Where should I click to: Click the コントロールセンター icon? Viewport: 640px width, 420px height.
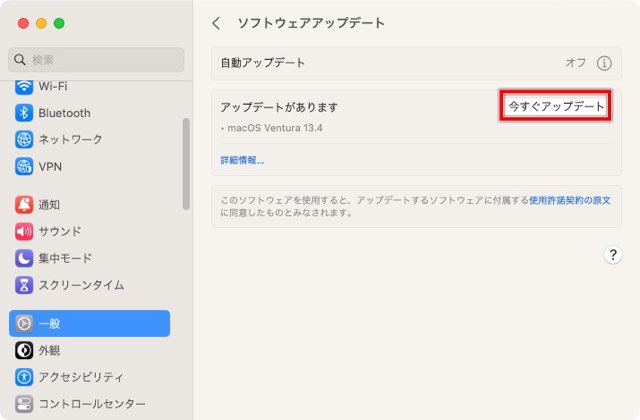click(24, 404)
